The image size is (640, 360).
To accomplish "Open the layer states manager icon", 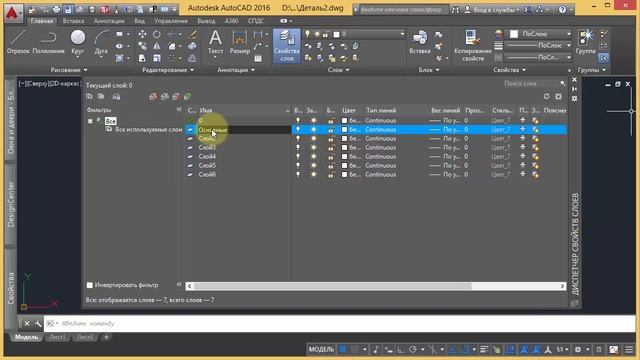I will pyautogui.click(x=116, y=96).
